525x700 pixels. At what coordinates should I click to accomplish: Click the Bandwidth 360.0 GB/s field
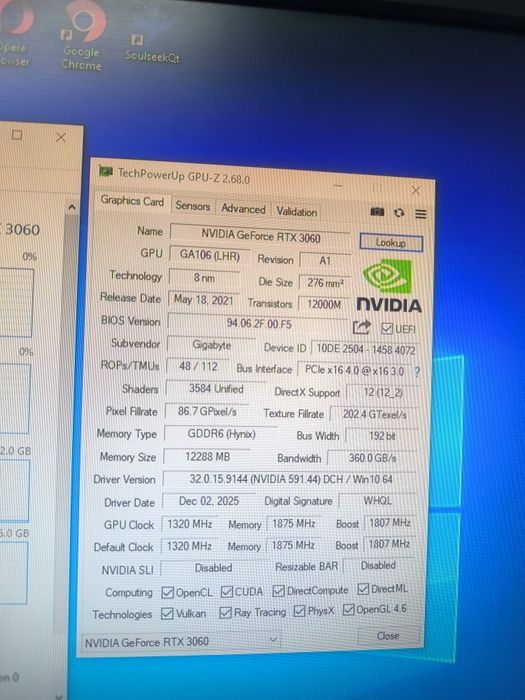[x=373, y=458]
